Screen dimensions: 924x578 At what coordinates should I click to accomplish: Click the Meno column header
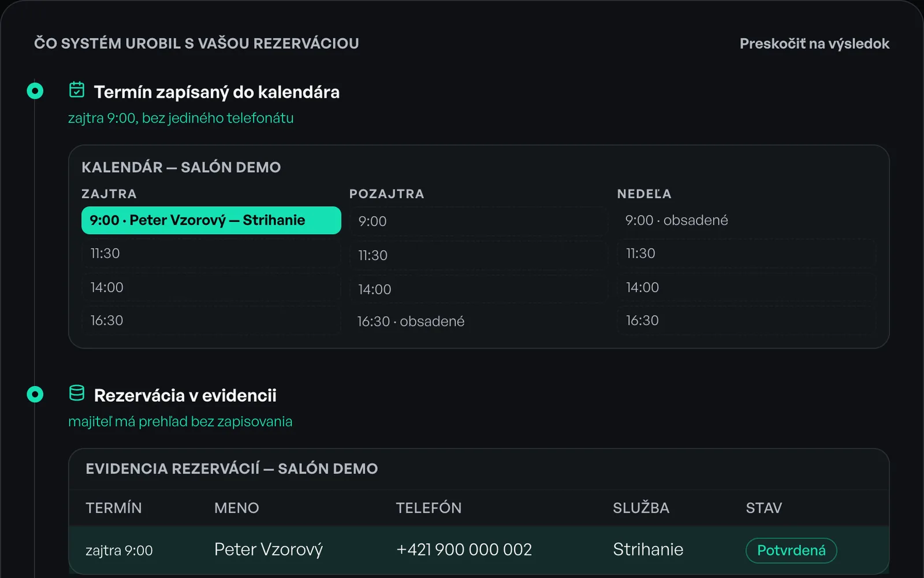tap(237, 508)
